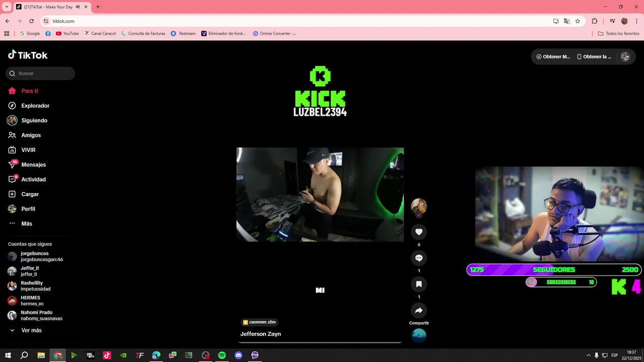This screenshot has height=362, width=644.
Task: Open comments with the speech bubble icon
Action: click(x=419, y=258)
